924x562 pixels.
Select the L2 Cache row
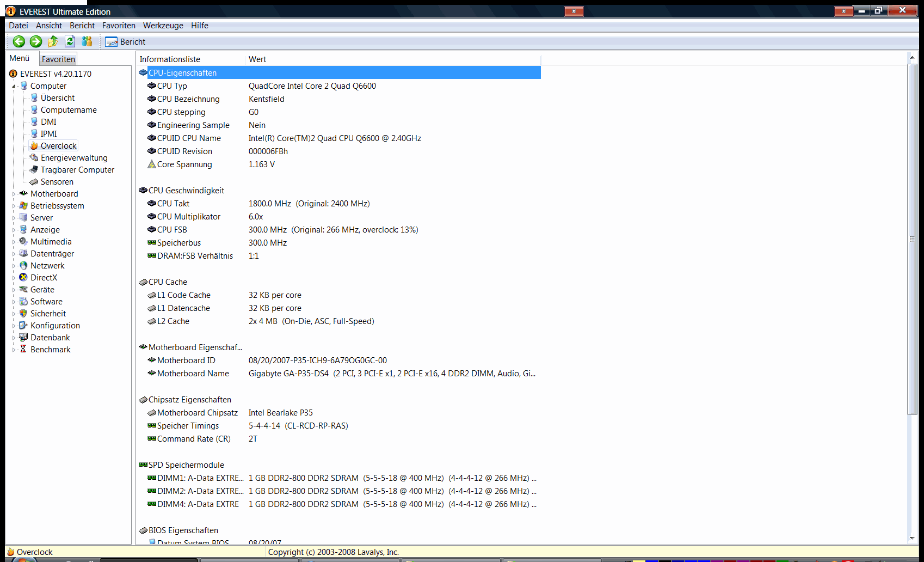pos(339,321)
